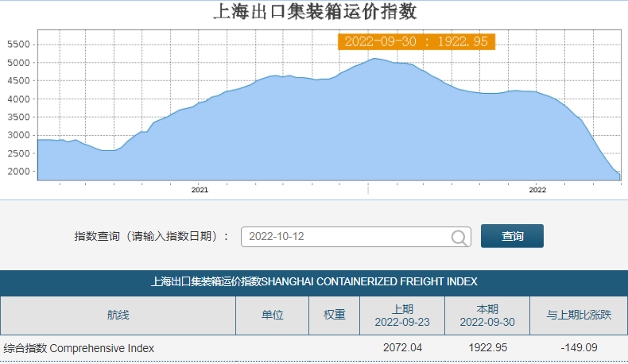Click the 本期 2022-09-30 column header
The height and width of the screenshot is (364, 628).
[x=487, y=316]
